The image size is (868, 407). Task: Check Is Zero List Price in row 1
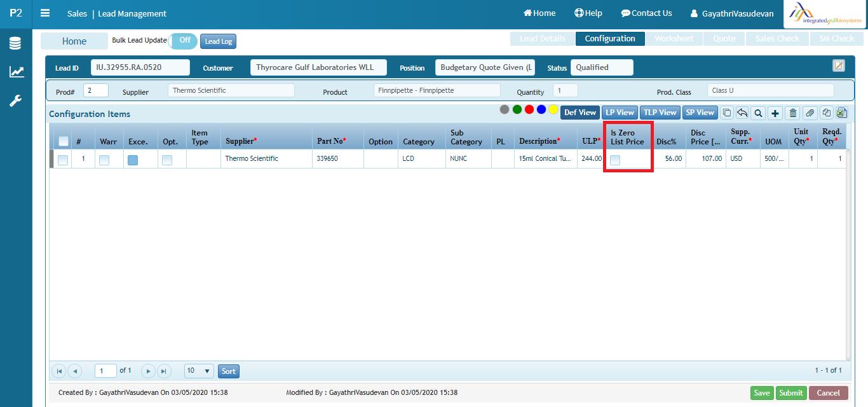[615, 160]
